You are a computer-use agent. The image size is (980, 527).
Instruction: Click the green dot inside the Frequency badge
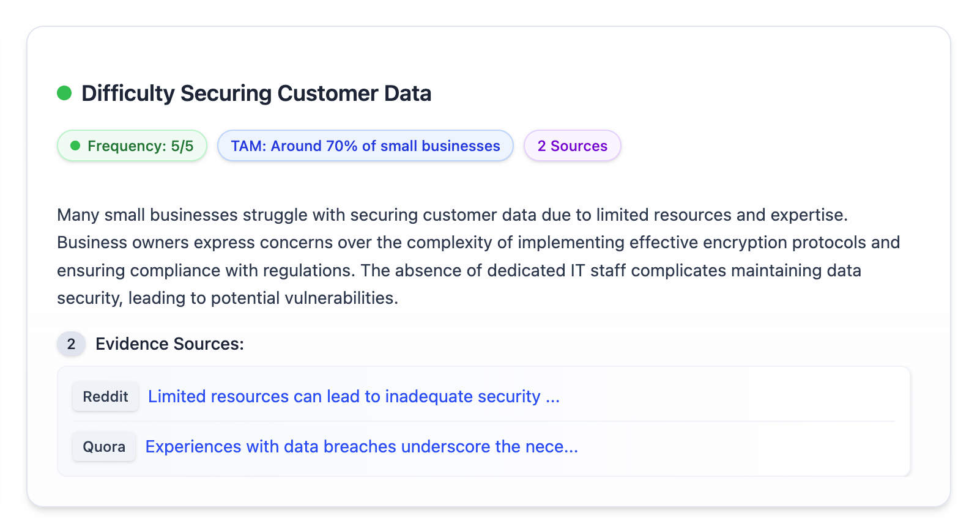(x=75, y=146)
